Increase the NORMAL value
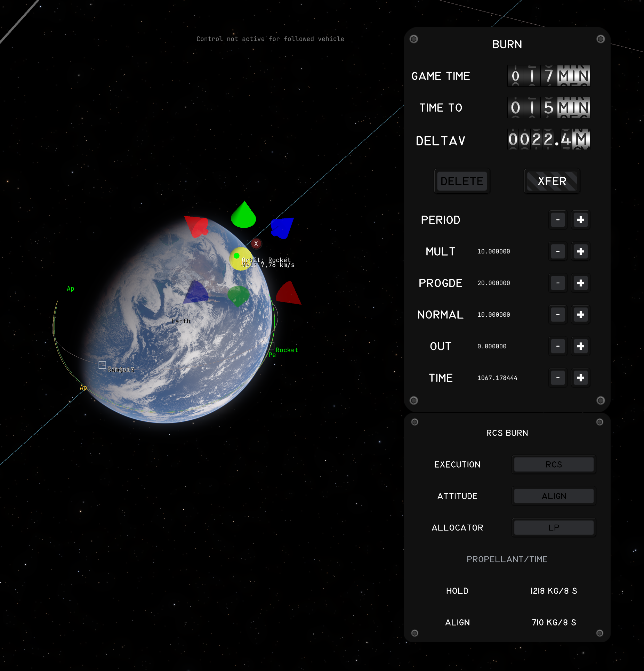 click(580, 315)
